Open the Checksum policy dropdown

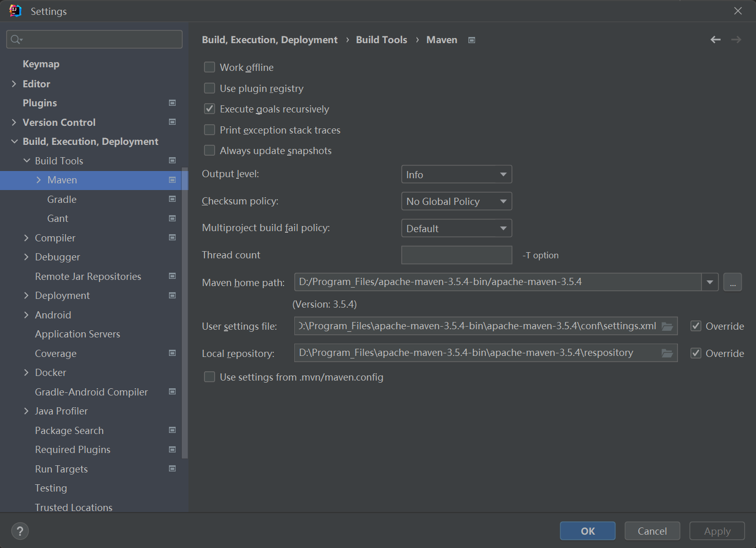(457, 201)
